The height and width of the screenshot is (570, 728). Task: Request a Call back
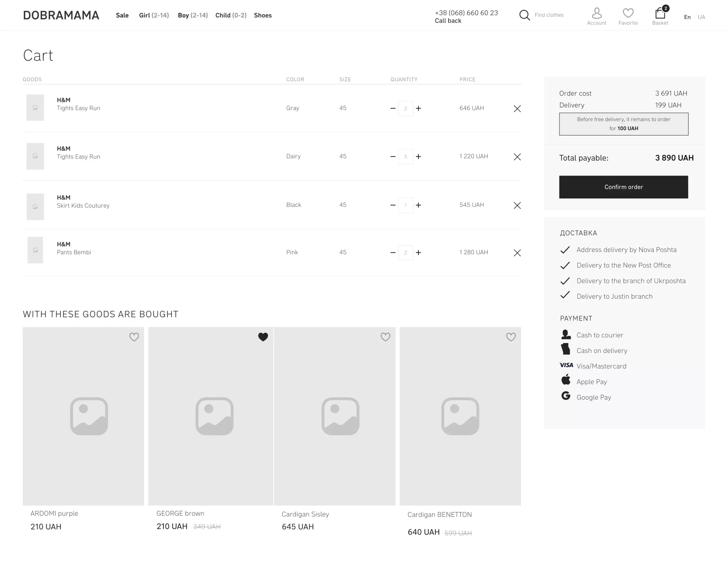pos(448,21)
